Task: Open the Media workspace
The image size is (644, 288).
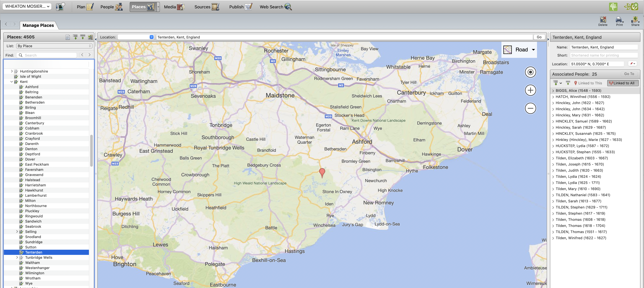Action: click(x=174, y=7)
